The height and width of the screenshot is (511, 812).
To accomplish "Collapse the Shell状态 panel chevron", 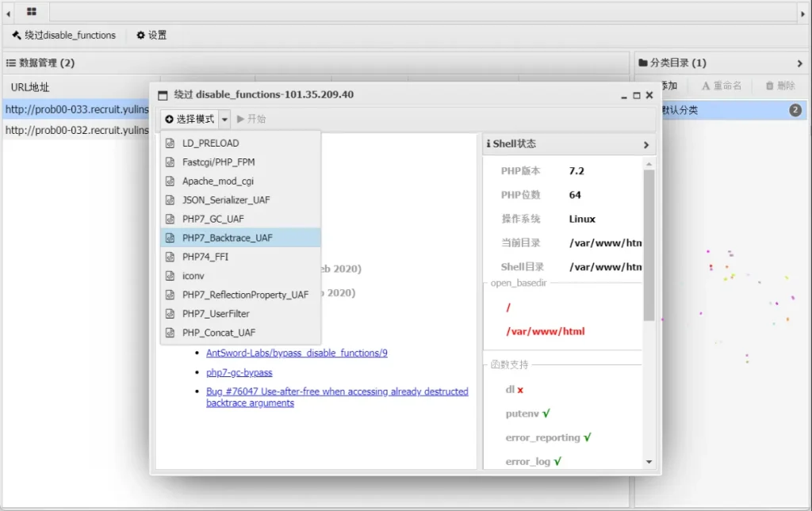I will coord(646,144).
